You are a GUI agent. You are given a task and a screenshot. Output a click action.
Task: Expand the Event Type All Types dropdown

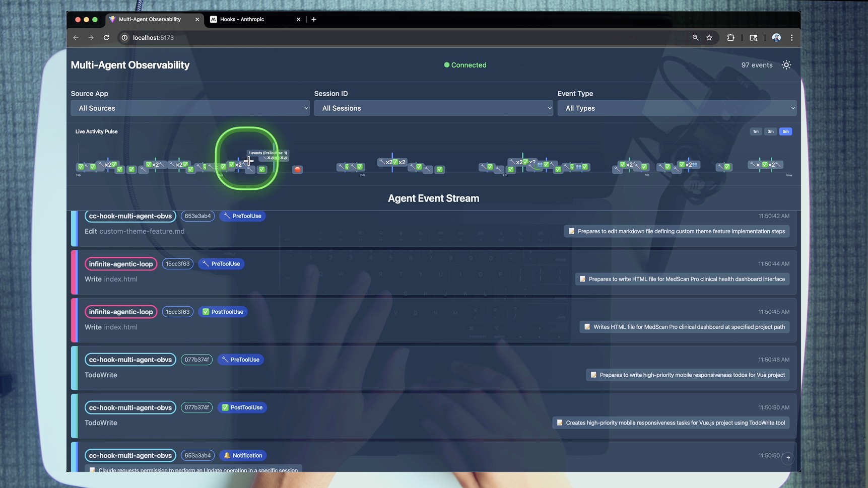click(x=677, y=108)
